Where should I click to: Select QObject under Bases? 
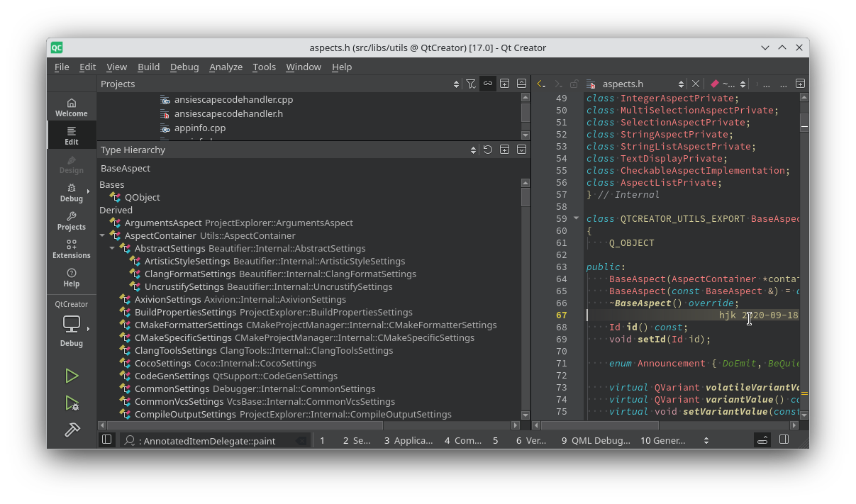point(142,197)
